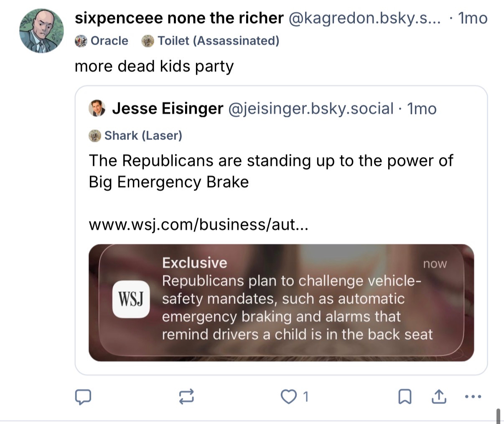Viewport: 504px width, 424px height.
Task: Open the @kagredon.bsky.s... handle
Action: (x=364, y=18)
